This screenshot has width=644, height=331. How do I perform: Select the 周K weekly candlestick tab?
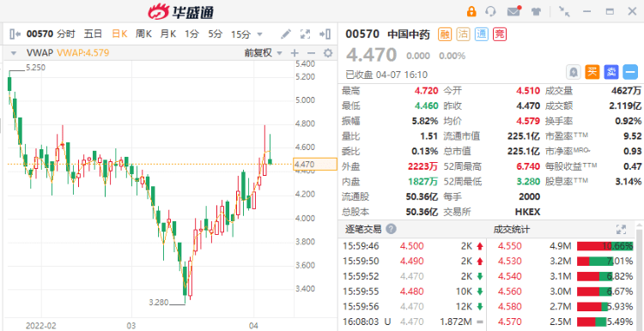coord(143,33)
